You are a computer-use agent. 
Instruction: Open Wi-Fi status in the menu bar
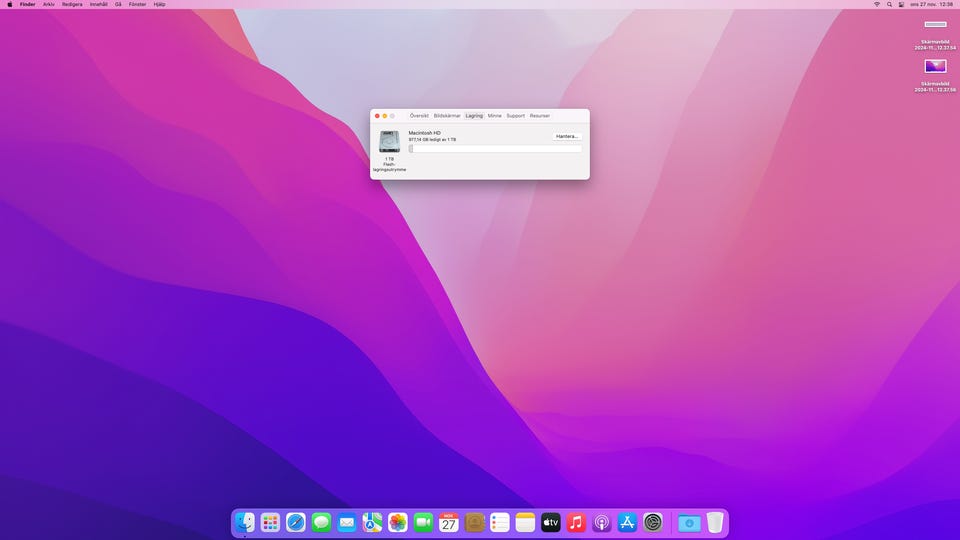coord(877,4)
